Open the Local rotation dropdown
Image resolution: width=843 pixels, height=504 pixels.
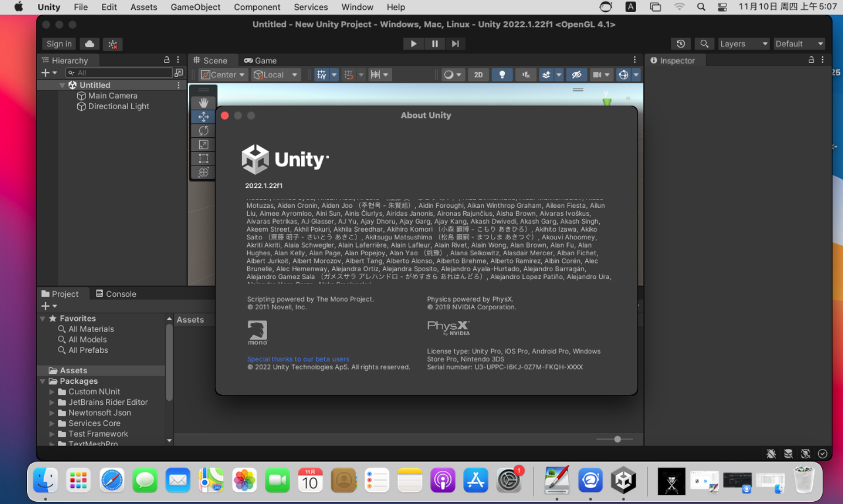point(276,75)
